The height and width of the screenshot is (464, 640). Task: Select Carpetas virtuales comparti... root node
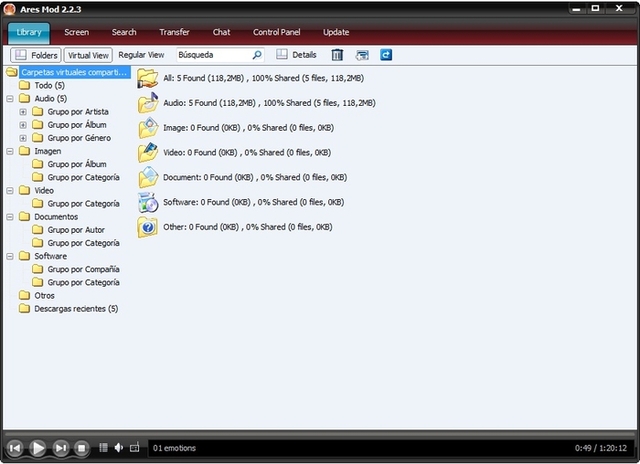click(74, 72)
